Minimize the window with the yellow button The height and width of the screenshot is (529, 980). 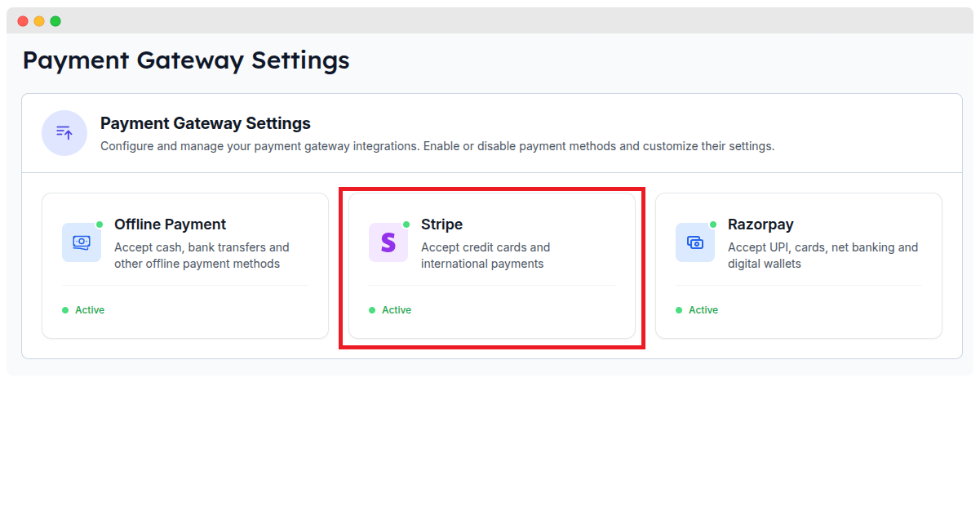pyautogui.click(x=39, y=21)
